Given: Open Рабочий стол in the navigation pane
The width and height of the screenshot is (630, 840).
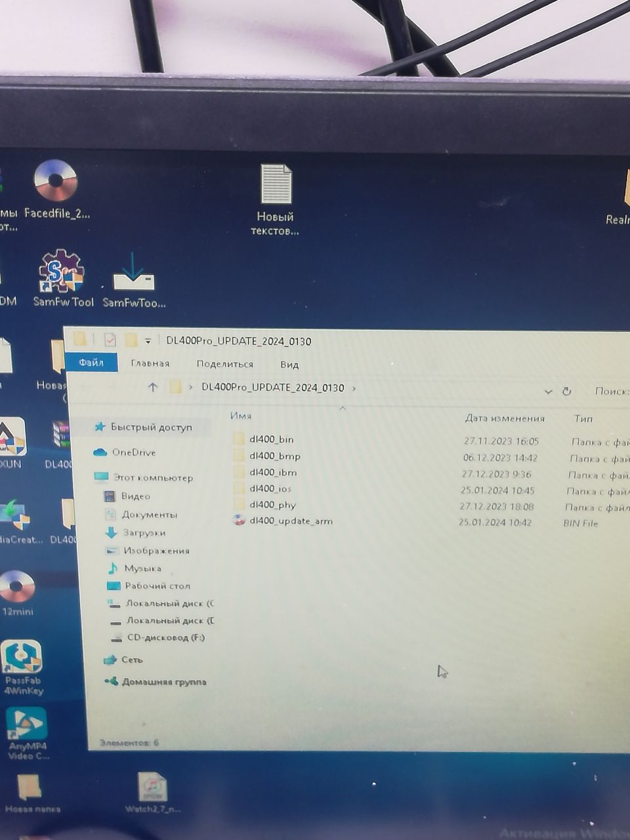Looking at the screenshot, I should [149, 586].
